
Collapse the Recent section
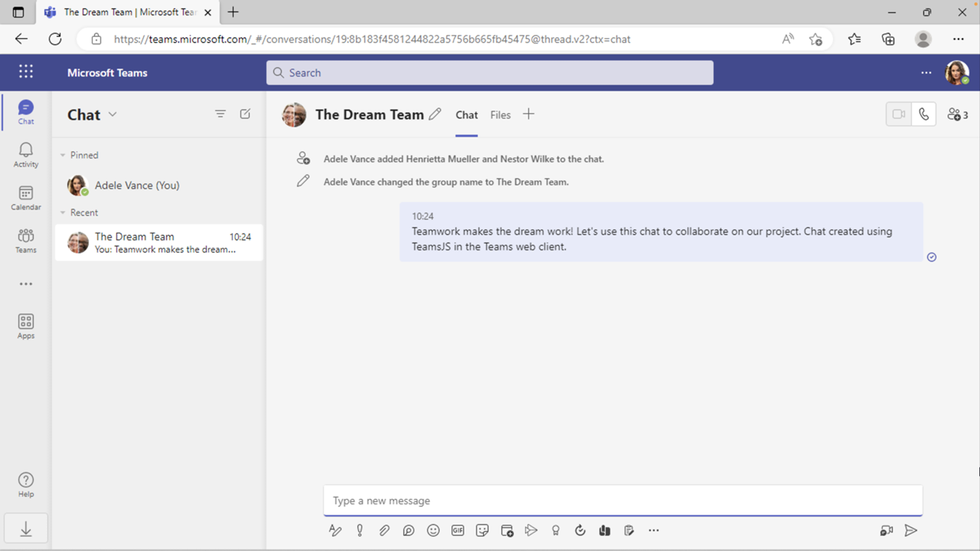point(63,213)
